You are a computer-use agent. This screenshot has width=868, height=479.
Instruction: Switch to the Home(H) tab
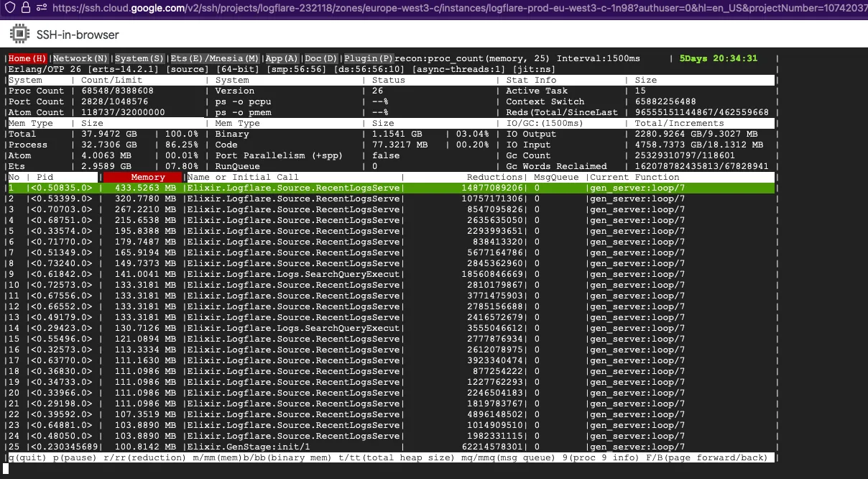(x=28, y=58)
